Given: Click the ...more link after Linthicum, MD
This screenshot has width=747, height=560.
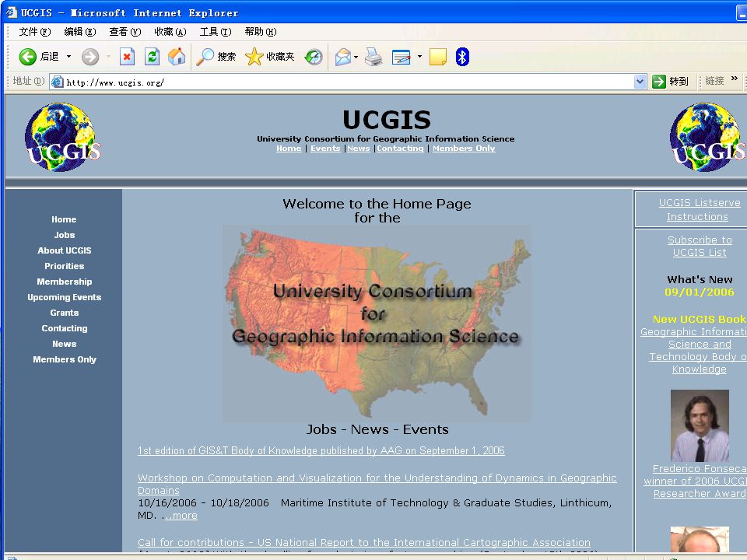Looking at the screenshot, I should 181,515.
